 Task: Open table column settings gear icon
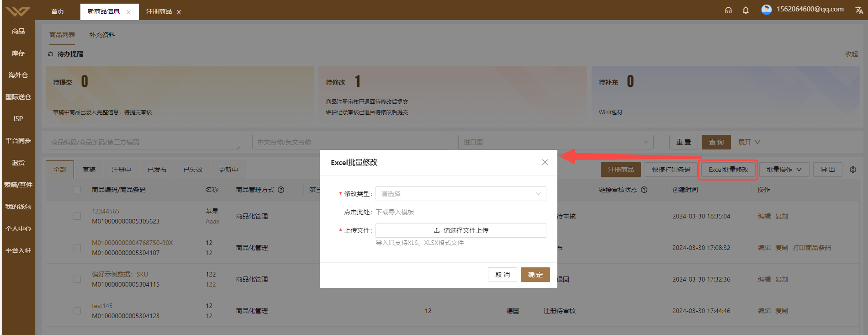coord(852,170)
